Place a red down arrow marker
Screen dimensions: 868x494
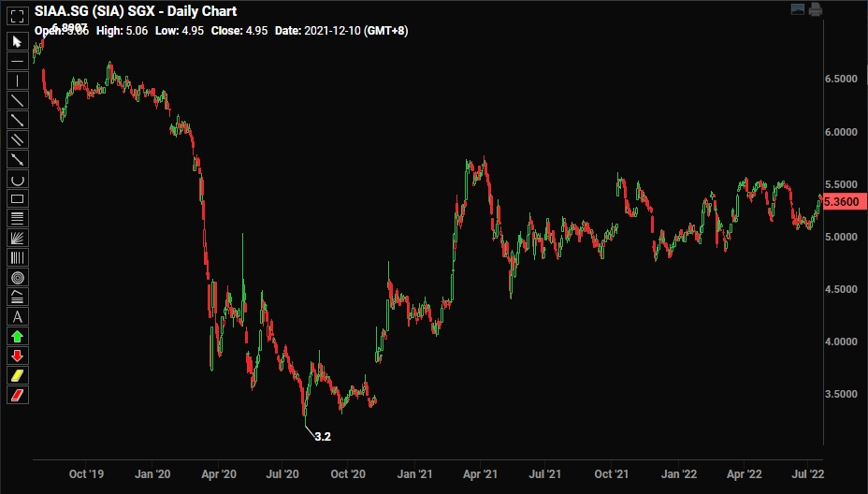tap(17, 356)
